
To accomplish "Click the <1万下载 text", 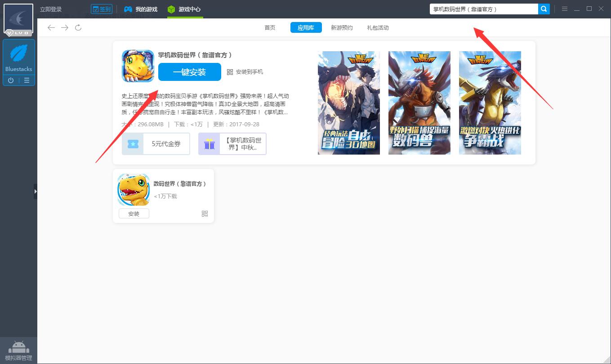I will [x=165, y=196].
